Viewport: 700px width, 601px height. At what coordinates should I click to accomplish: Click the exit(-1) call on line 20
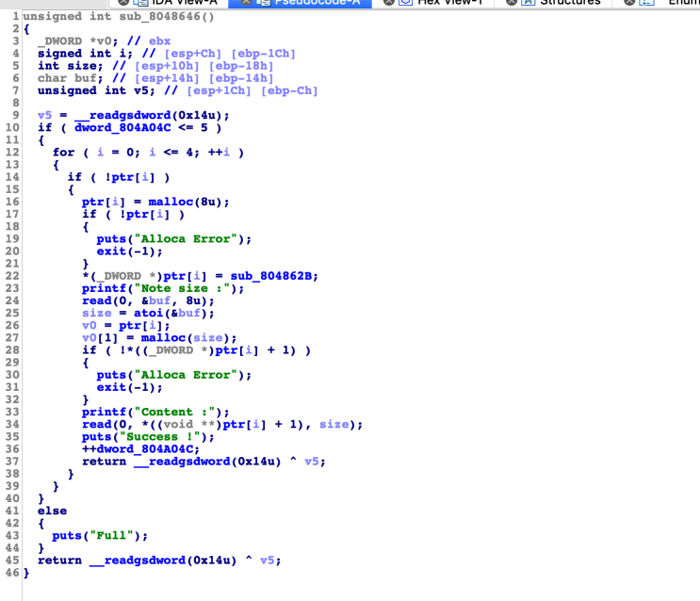[x=126, y=252]
